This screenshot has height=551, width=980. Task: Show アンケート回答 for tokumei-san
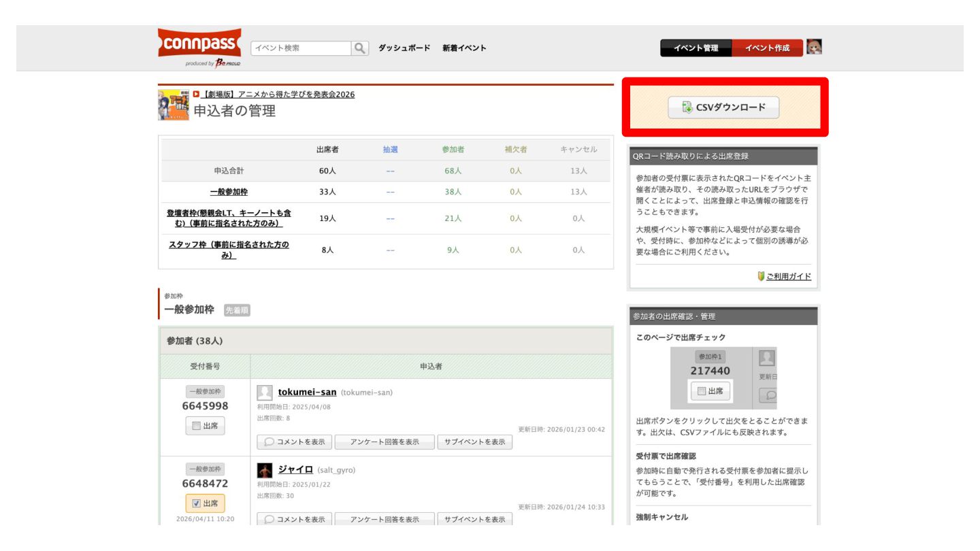point(385,442)
